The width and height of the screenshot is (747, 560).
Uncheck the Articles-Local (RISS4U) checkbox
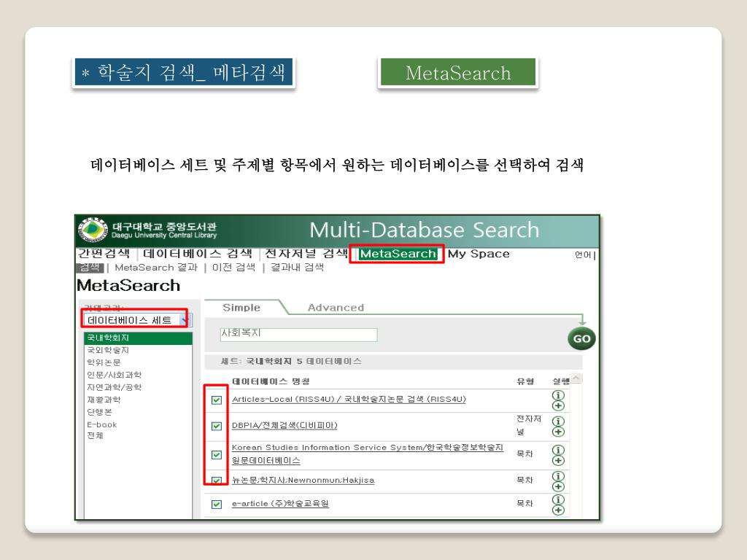[216, 400]
